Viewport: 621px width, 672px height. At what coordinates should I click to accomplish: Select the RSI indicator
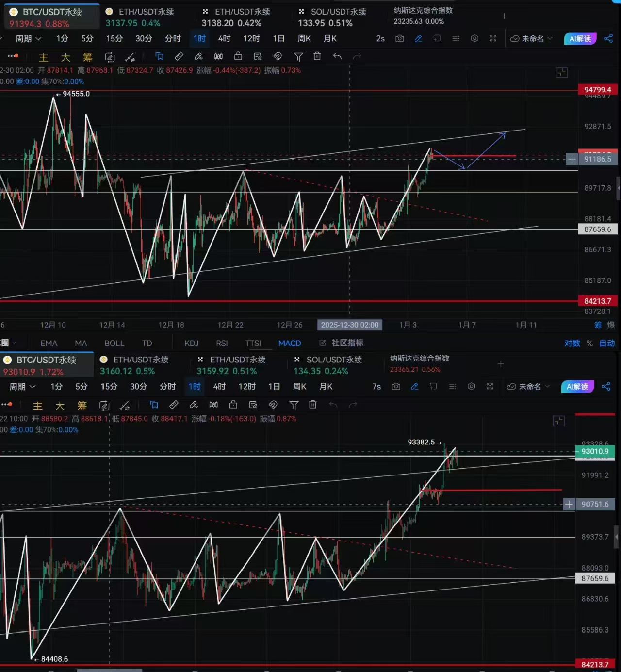click(222, 343)
